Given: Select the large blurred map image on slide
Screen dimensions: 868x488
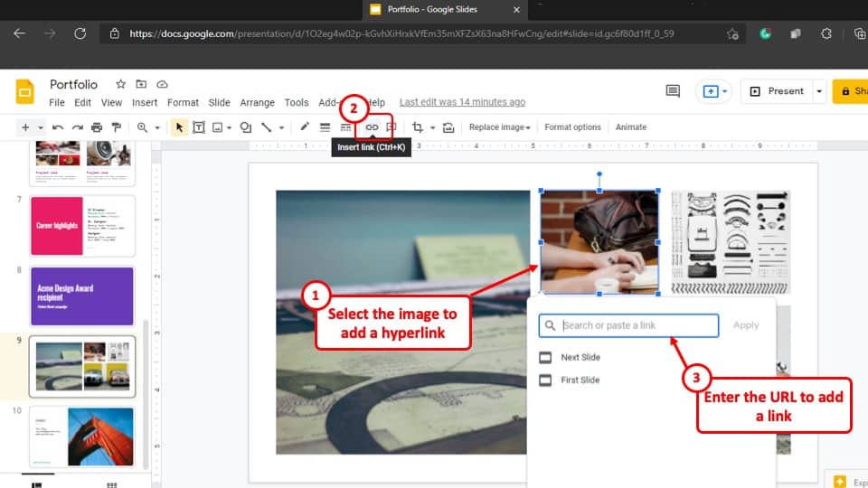Looking at the screenshot, I should pyautogui.click(x=401, y=322).
